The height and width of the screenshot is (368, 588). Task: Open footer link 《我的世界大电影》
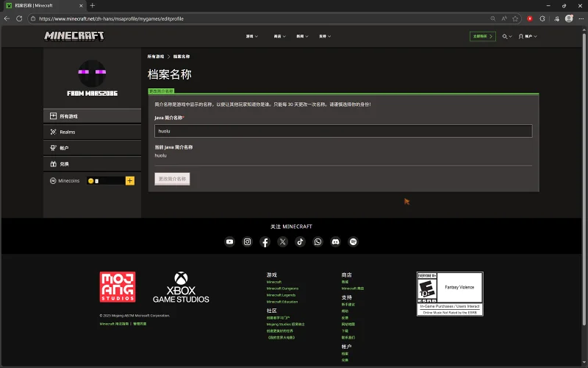point(281,337)
